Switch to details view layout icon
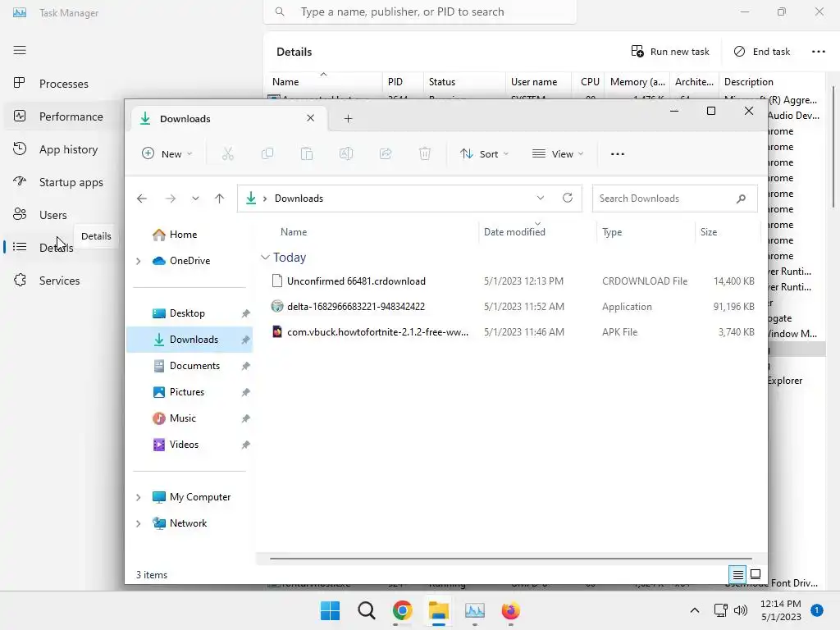840x630 pixels. (737, 575)
